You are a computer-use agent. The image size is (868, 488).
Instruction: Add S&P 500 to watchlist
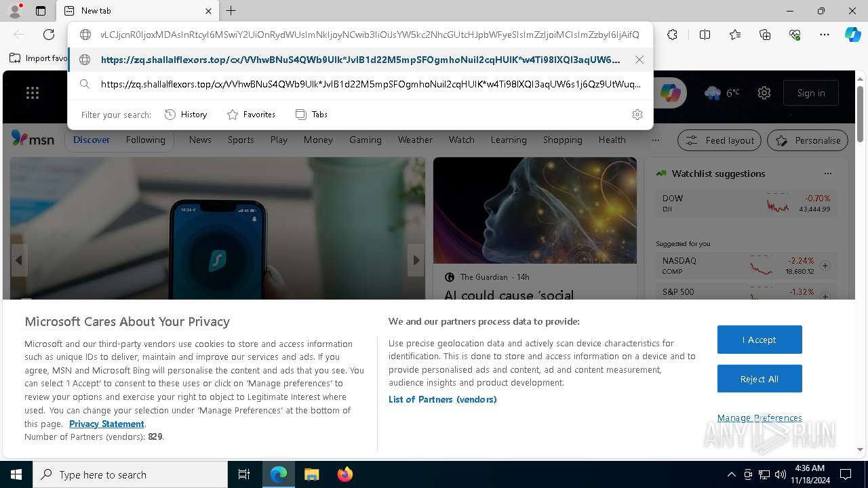[x=825, y=296]
